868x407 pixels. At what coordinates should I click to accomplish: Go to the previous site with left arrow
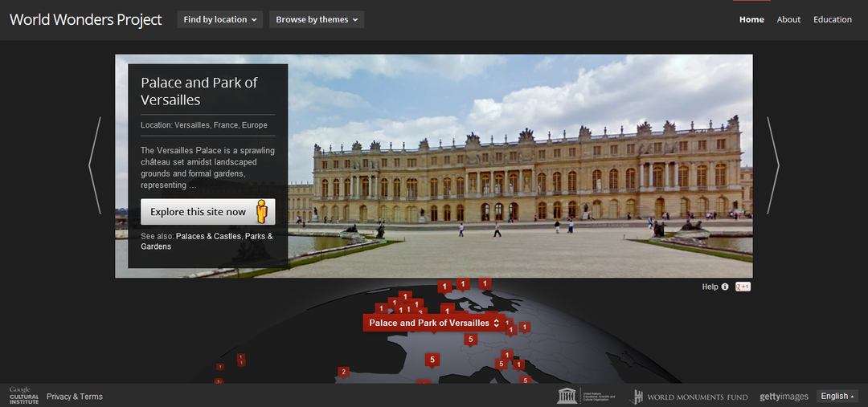coord(95,165)
